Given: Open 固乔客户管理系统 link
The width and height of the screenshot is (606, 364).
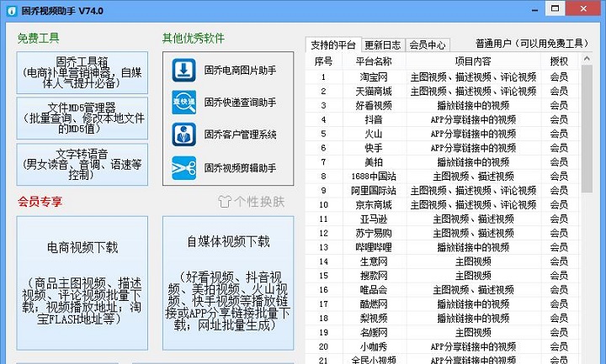Looking at the screenshot, I should coord(240,135).
